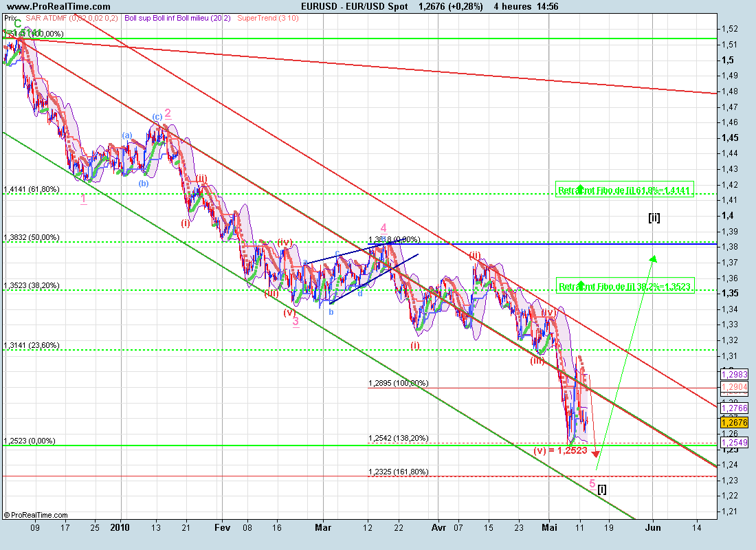This screenshot has height=550, width=756.
Task: Click the blue (a) wave label
Action: click(127, 135)
